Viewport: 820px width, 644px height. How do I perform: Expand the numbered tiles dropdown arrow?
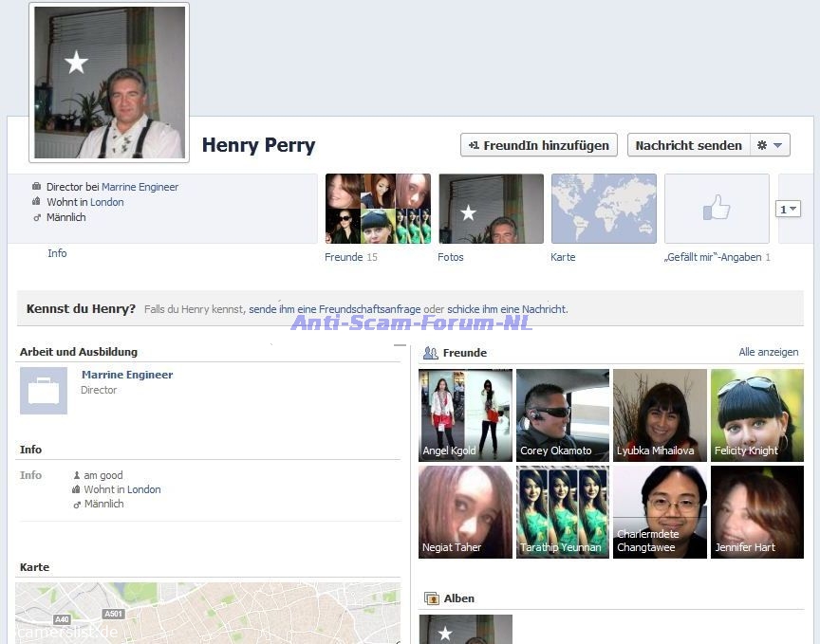[788, 209]
